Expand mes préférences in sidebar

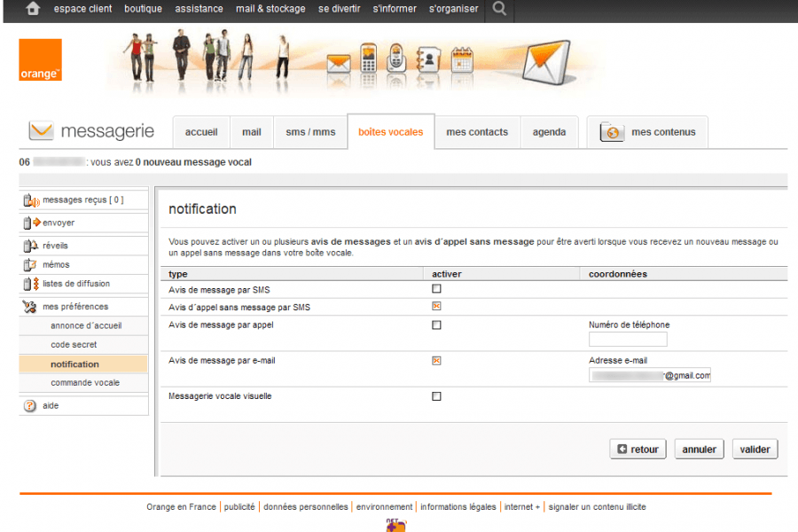point(75,307)
